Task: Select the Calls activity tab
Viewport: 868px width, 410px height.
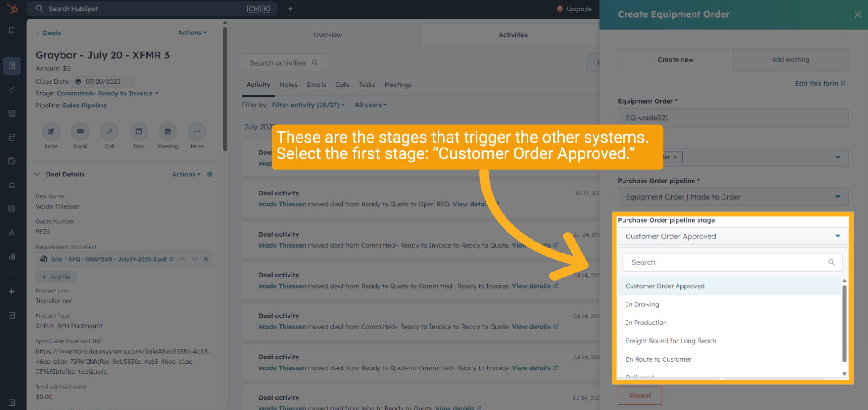Action: pyautogui.click(x=343, y=85)
